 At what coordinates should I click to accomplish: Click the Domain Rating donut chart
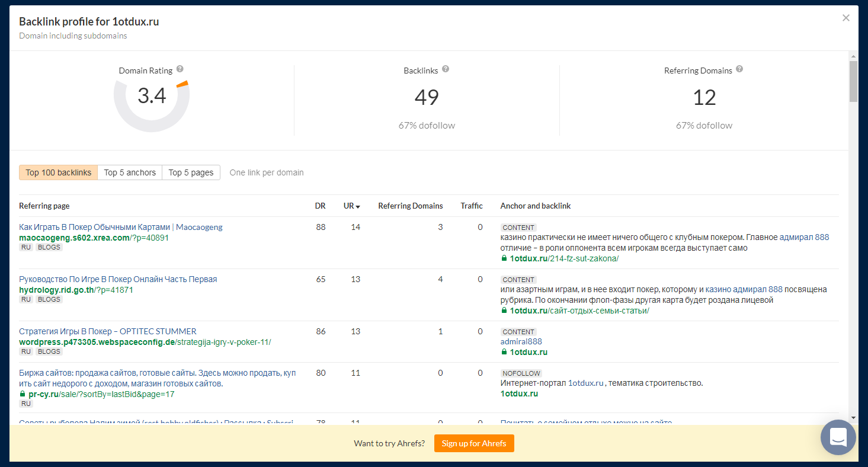tap(152, 96)
